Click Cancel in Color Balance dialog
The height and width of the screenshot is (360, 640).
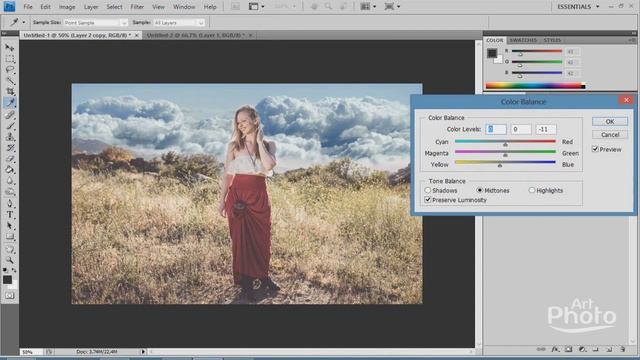(609, 135)
